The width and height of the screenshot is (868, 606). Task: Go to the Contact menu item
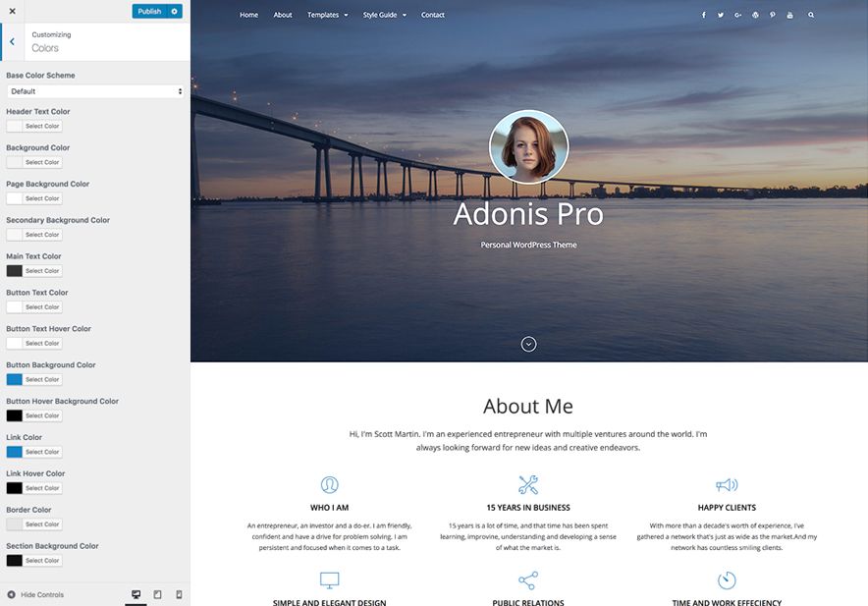(432, 15)
